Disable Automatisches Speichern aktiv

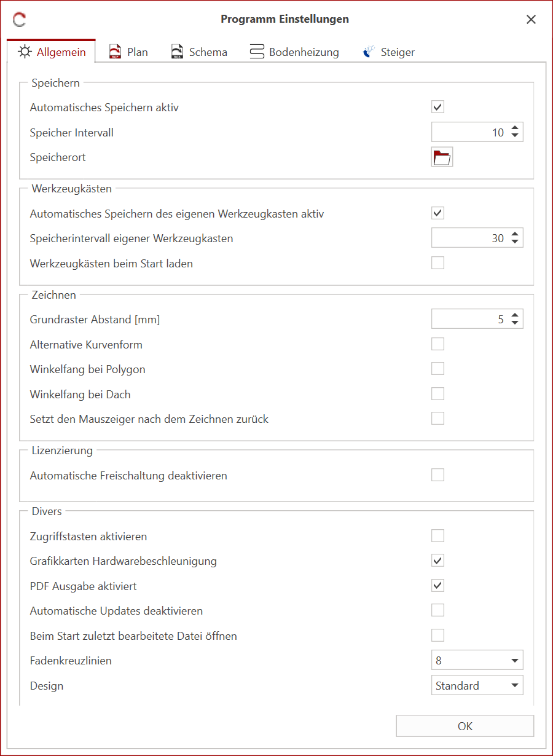(x=437, y=106)
